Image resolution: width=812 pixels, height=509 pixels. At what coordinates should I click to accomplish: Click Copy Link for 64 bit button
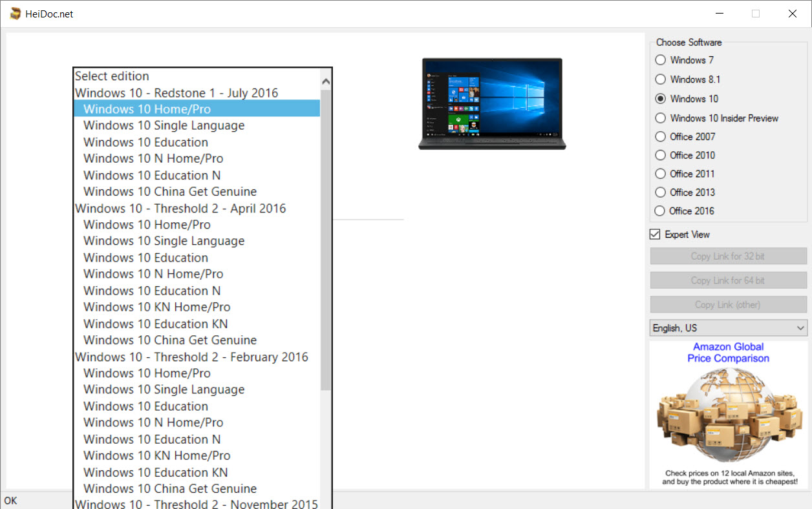coord(729,280)
